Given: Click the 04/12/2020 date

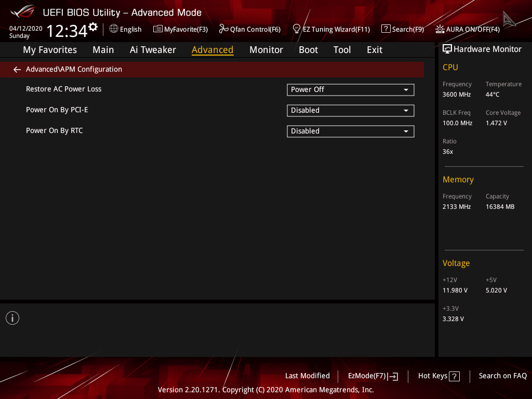Looking at the screenshot, I should pyautogui.click(x=26, y=29).
